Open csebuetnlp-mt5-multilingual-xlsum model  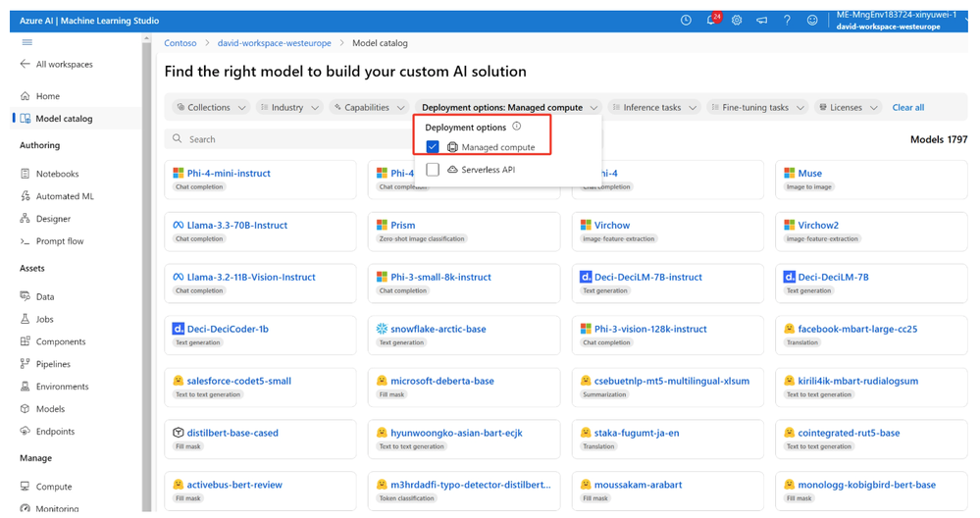[667, 387]
